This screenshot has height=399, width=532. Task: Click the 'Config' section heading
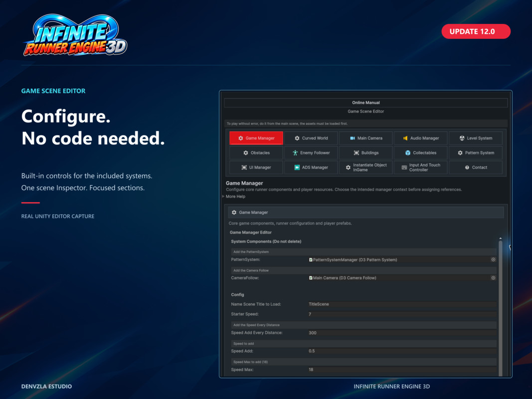(x=237, y=294)
